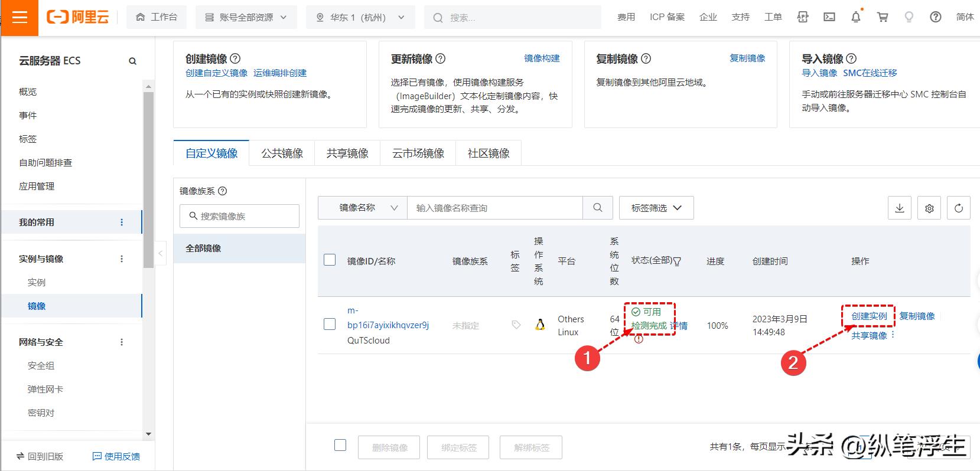Switch to 自定义镜像 tab
The height and width of the screenshot is (471, 980).
point(211,153)
